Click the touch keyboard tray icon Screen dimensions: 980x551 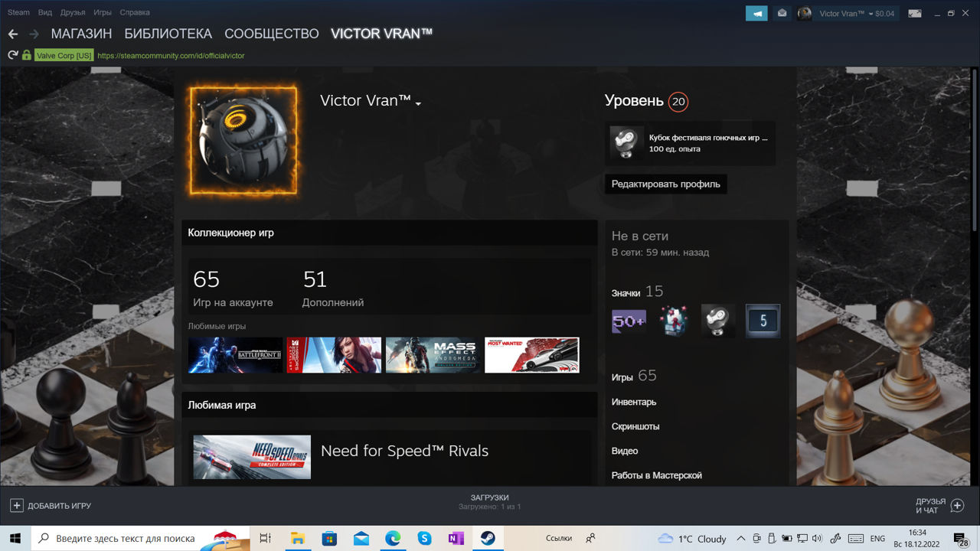click(856, 539)
